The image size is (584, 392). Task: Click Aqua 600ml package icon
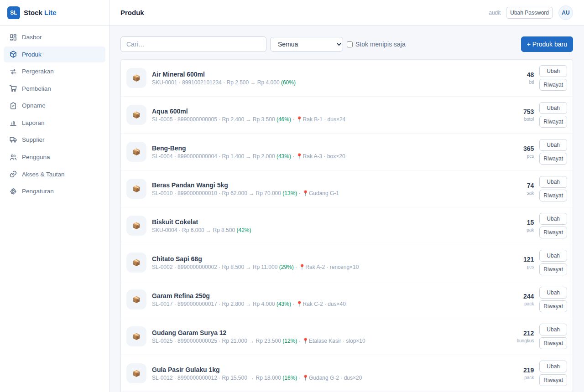pyautogui.click(x=136, y=115)
